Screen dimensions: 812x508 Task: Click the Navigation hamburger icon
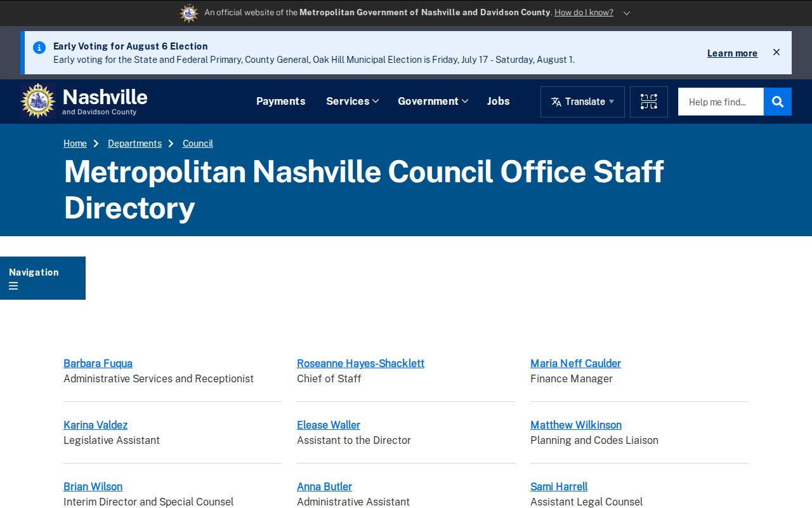13,286
